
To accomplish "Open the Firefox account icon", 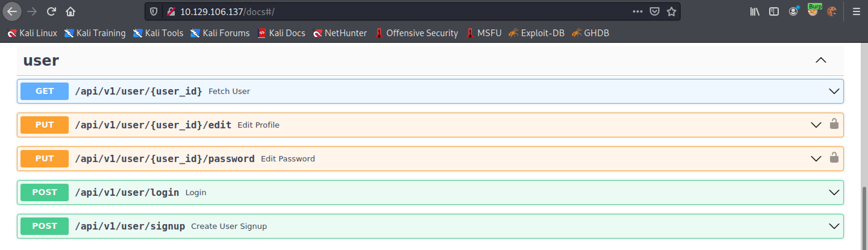I will 794,12.
